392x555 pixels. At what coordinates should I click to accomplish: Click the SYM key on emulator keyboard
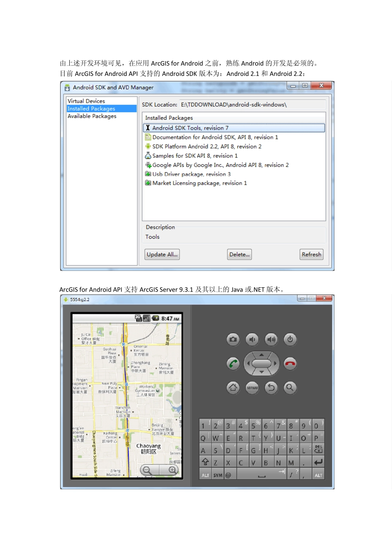pyautogui.click(x=218, y=474)
